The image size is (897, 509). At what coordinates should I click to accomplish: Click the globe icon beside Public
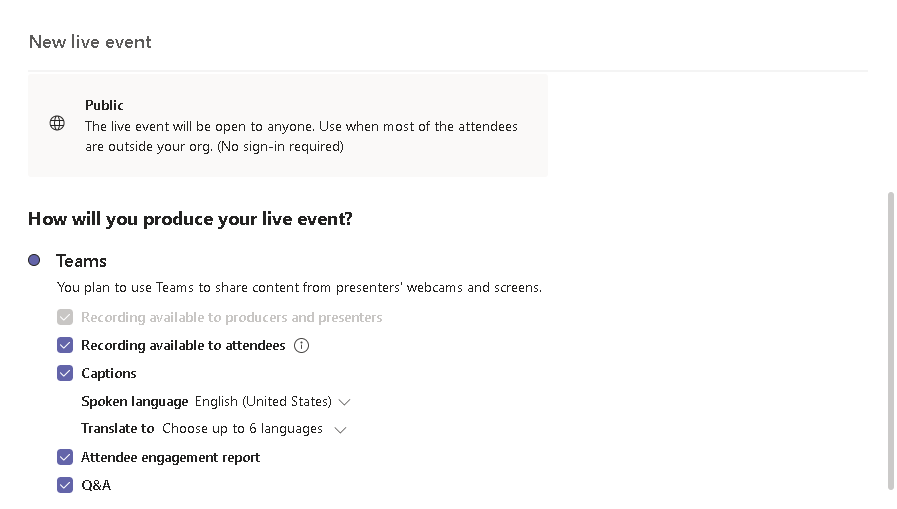coord(57,124)
